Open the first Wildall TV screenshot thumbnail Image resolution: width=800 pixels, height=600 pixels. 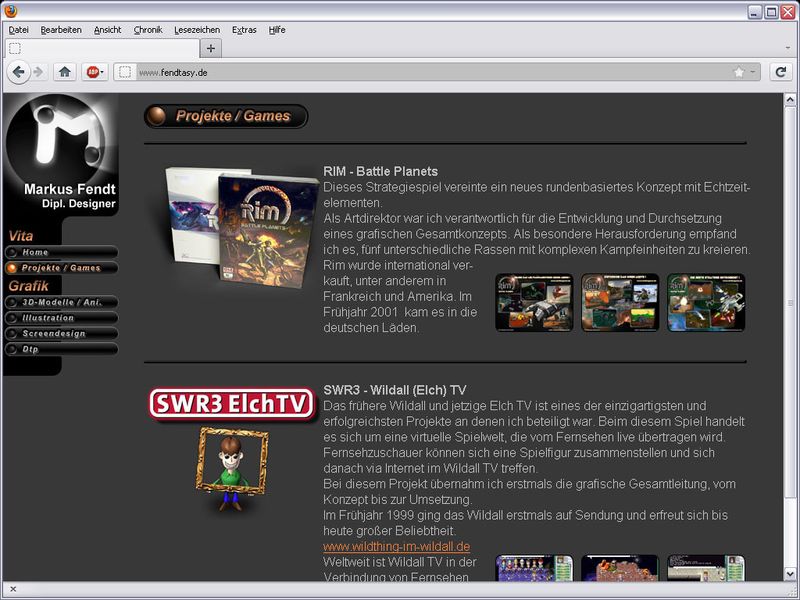point(534,568)
